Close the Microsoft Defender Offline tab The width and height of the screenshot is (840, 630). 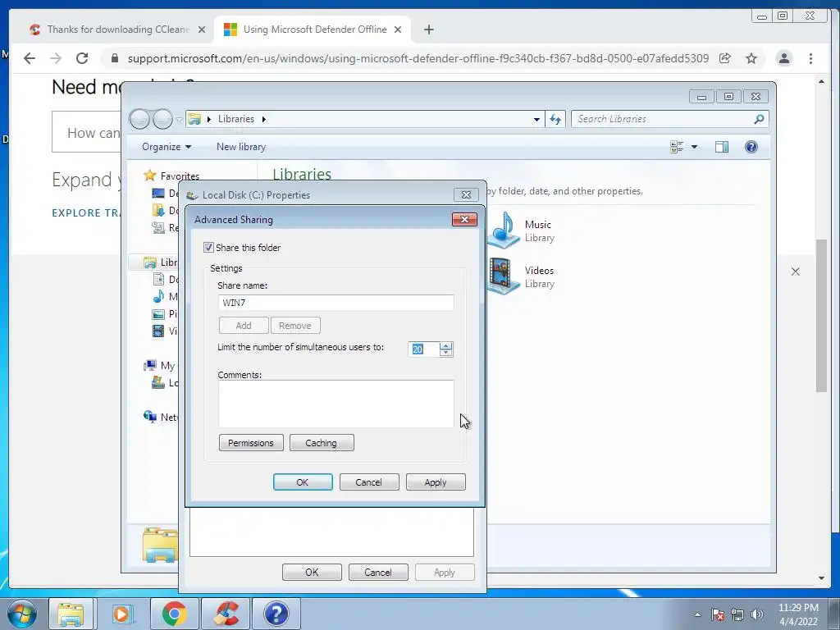pos(398,30)
